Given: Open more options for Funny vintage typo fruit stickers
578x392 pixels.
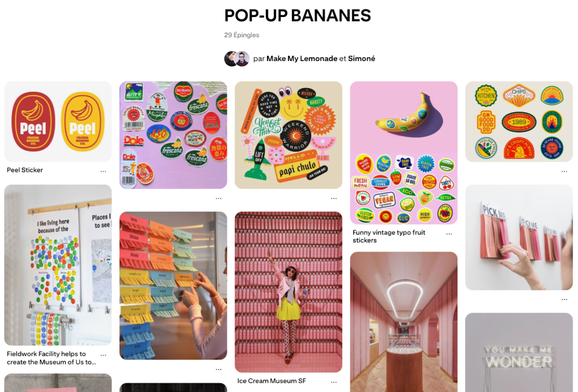Looking at the screenshot, I should (x=449, y=234).
